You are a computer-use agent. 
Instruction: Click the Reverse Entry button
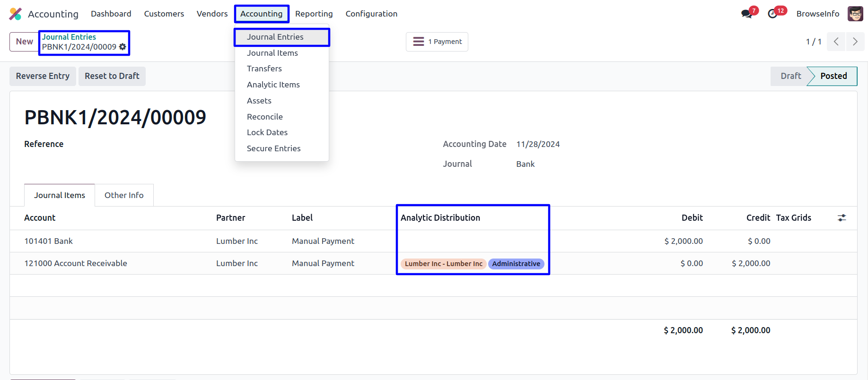point(43,76)
